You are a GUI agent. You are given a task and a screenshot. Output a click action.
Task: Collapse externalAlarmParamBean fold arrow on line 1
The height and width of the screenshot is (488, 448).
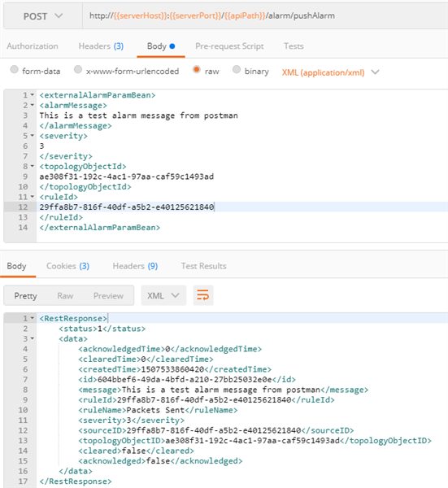32,95
